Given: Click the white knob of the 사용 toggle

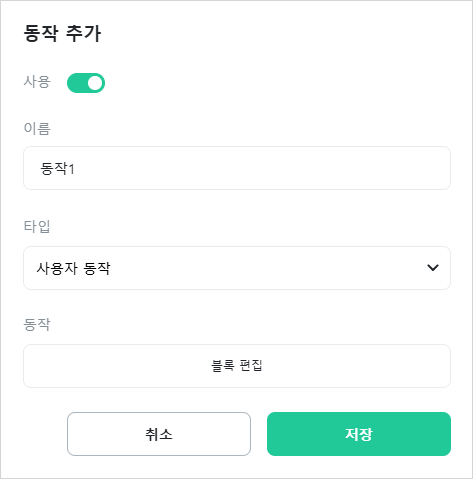Looking at the screenshot, I should [x=95, y=83].
